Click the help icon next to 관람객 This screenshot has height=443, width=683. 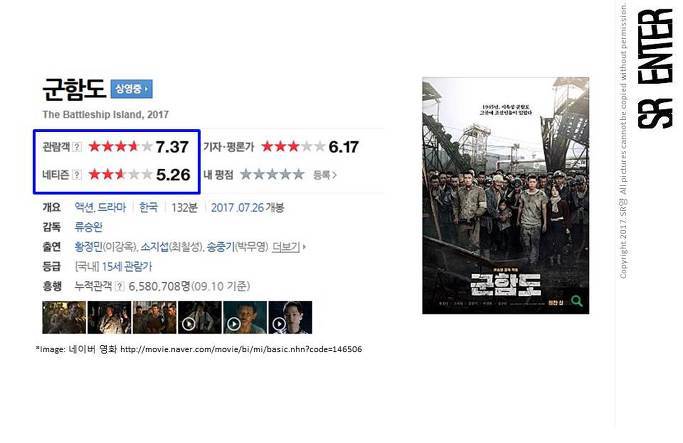[76, 147]
